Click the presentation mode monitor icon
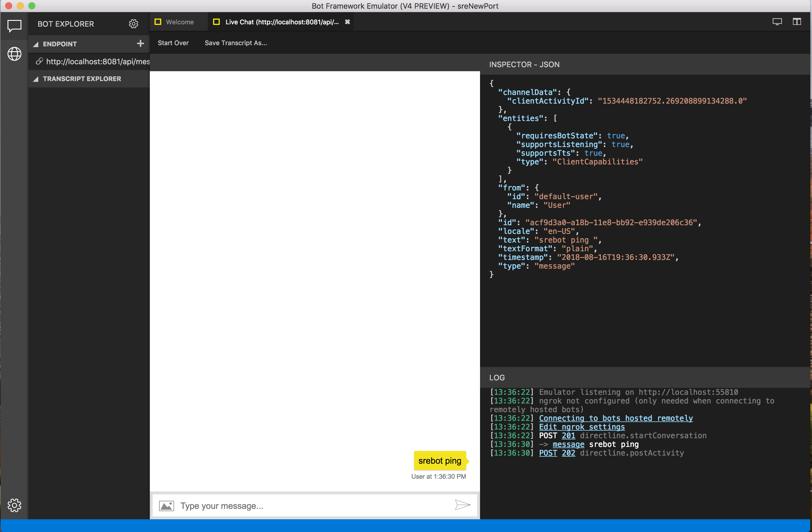The width and height of the screenshot is (812, 532). point(777,22)
